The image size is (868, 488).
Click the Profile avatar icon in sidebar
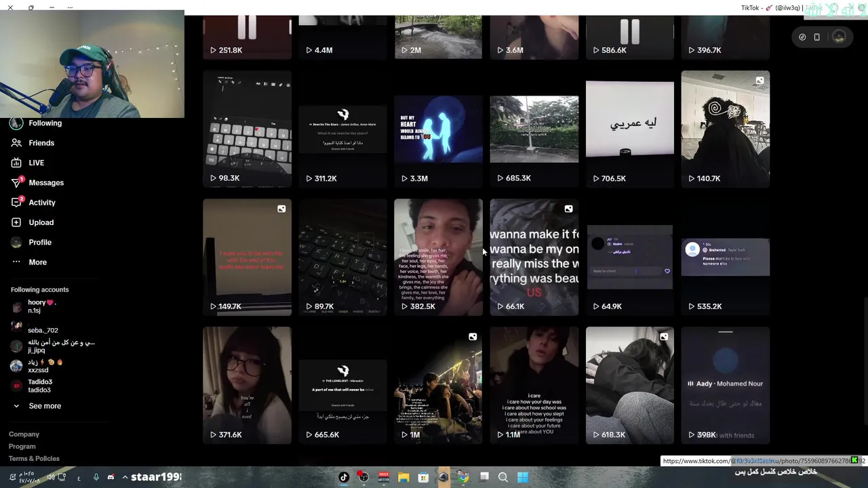16,243
